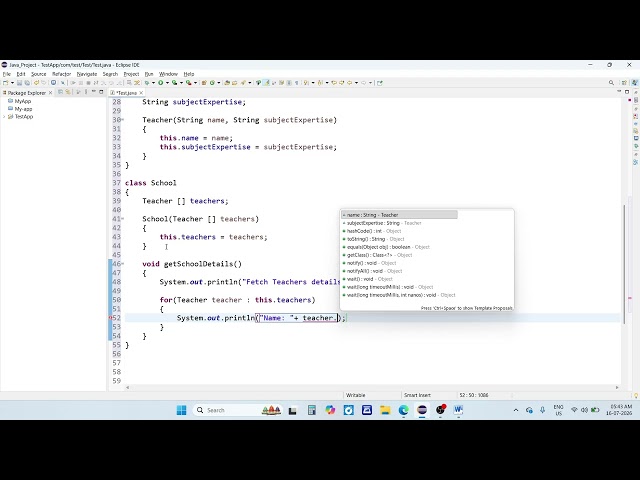Viewport: 640px width, 480px height.
Task: Open the Debug configurations dropdown arrow
Action: (x=154, y=83)
